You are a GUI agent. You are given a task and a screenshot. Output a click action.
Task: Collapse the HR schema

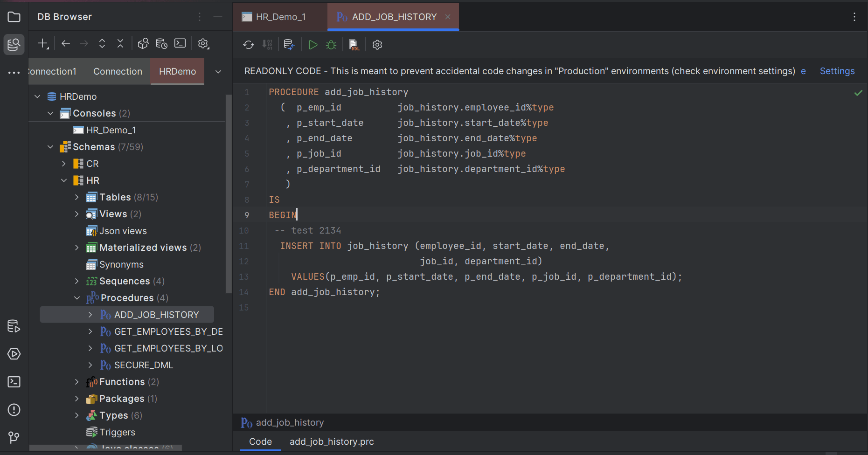[x=64, y=180]
